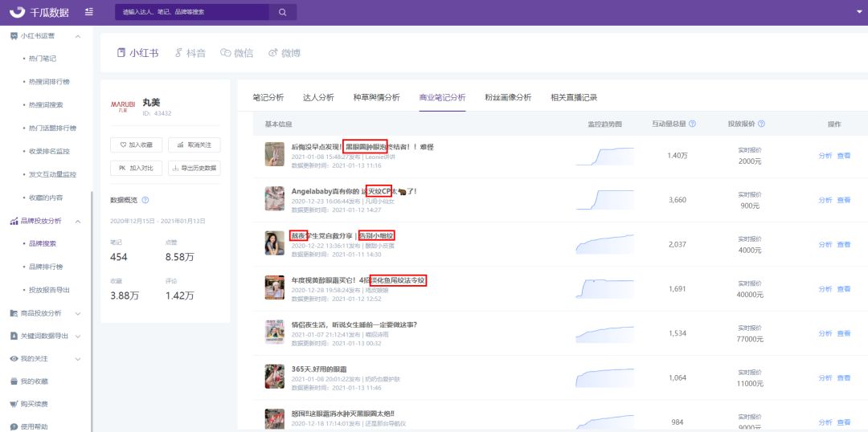Click the 小红书运营 section icon
The image size is (868, 432).
pyautogui.click(x=14, y=36)
